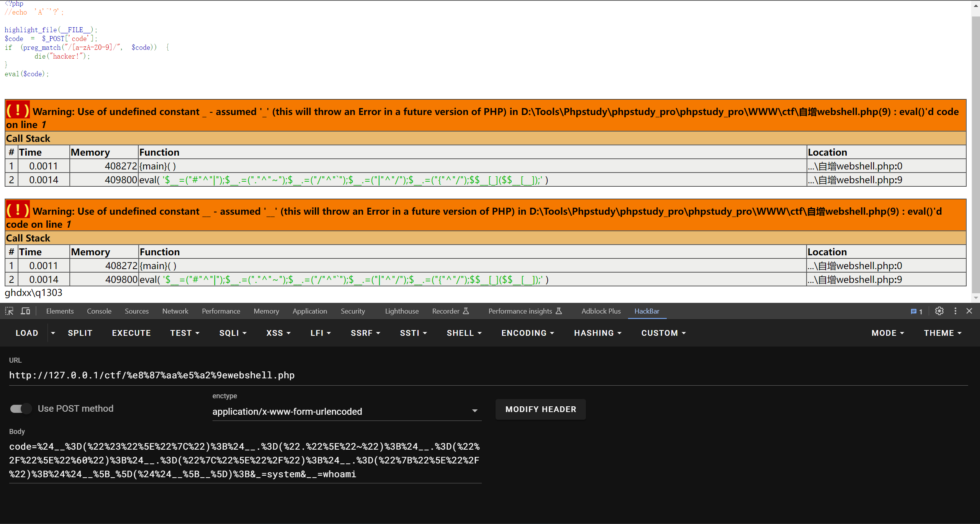This screenshot has width=980, height=524.
Task: Expand the LFI dropdown
Action: point(321,333)
